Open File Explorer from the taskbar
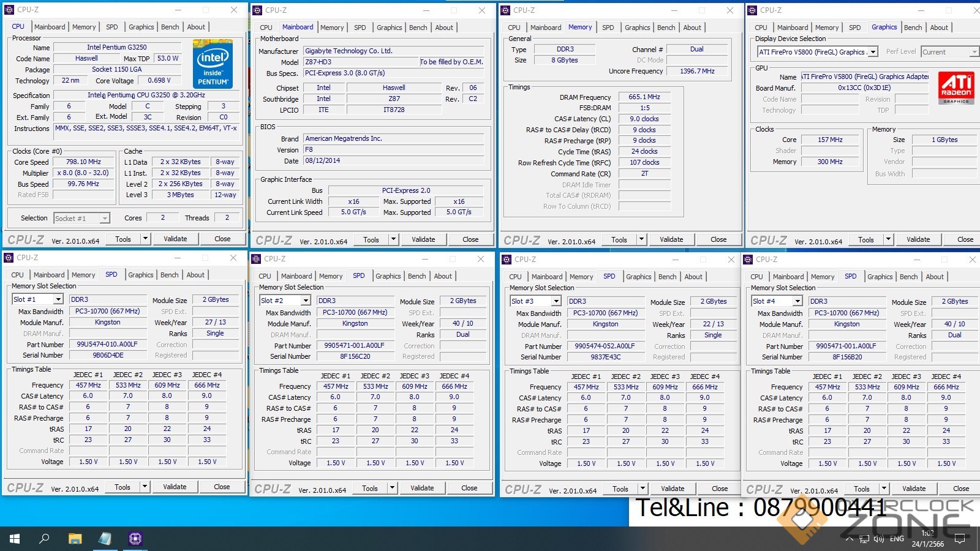Viewport: 980px width, 551px height. coord(75,539)
